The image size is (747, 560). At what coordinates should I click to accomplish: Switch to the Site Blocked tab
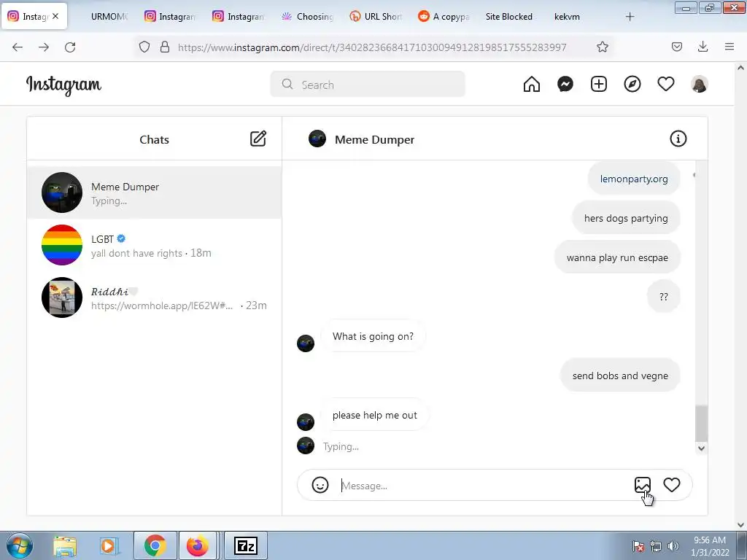(508, 16)
